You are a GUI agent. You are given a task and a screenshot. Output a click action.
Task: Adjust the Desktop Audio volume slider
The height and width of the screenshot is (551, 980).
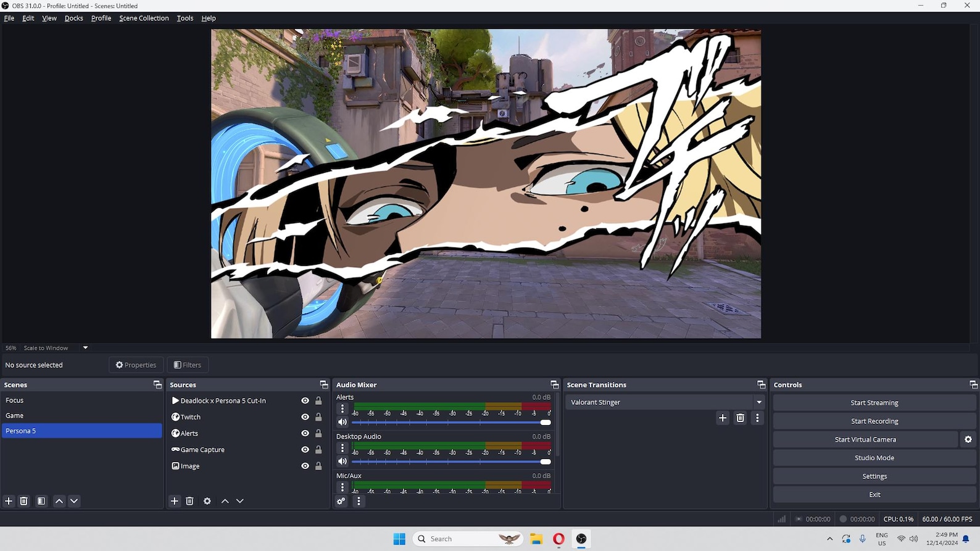(x=452, y=462)
